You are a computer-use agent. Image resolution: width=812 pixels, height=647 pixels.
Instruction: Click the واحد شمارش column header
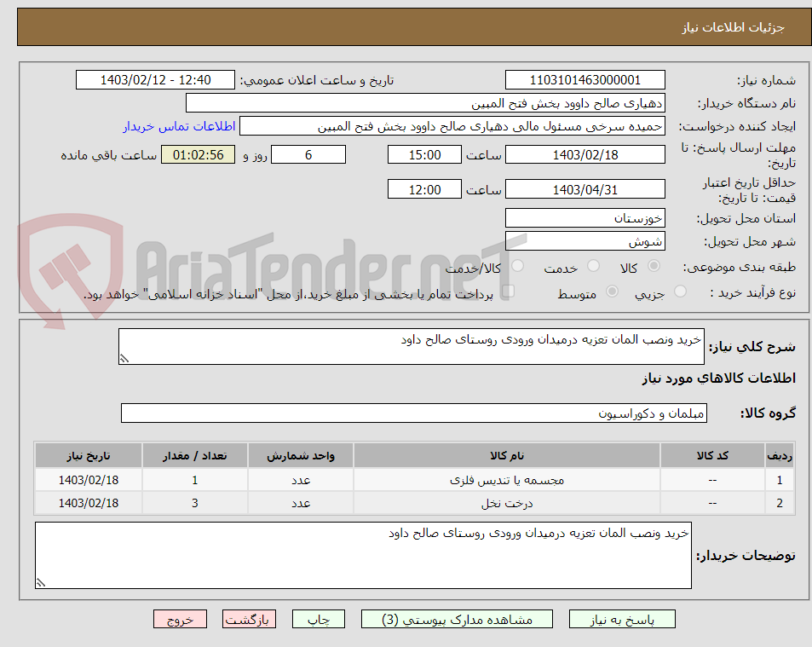301,456
